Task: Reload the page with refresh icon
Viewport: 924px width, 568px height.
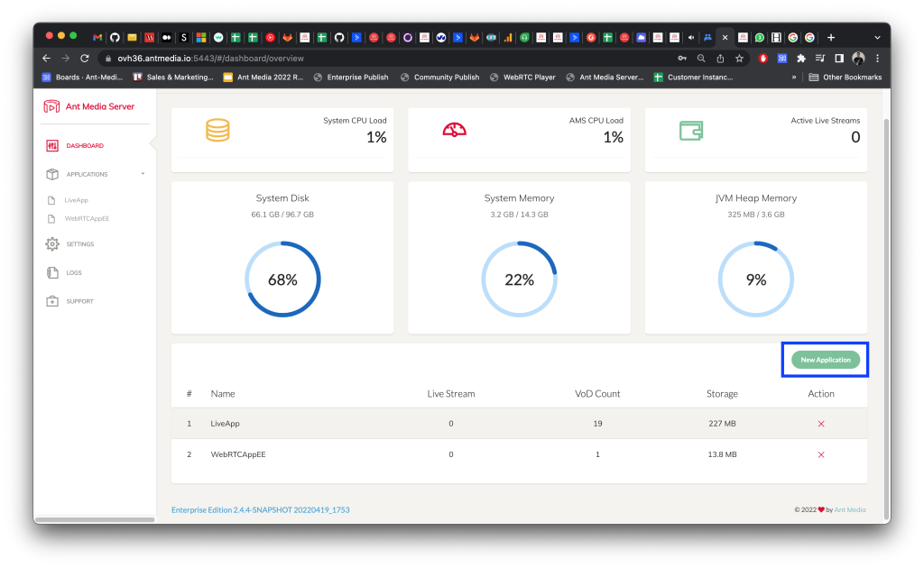Action: click(x=84, y=59)
